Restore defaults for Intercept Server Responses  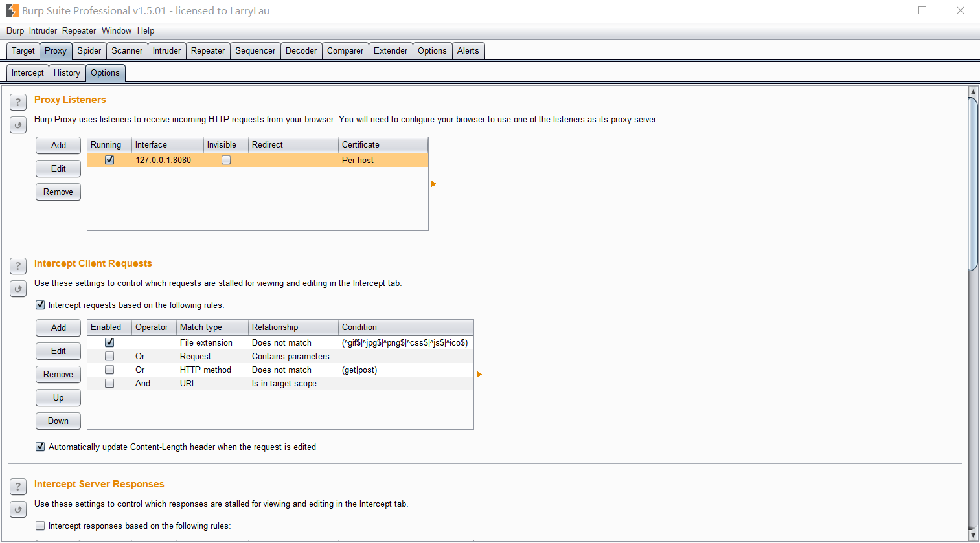click(x=18, y=509)
